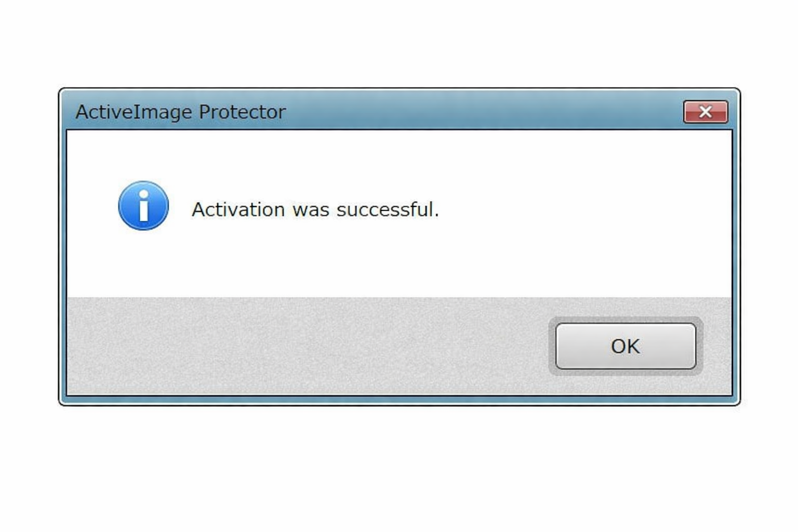Confirm the activation with the OK button
Image resolution: width=798 pixels, height=532 pixels.
(x=626, y=346)
